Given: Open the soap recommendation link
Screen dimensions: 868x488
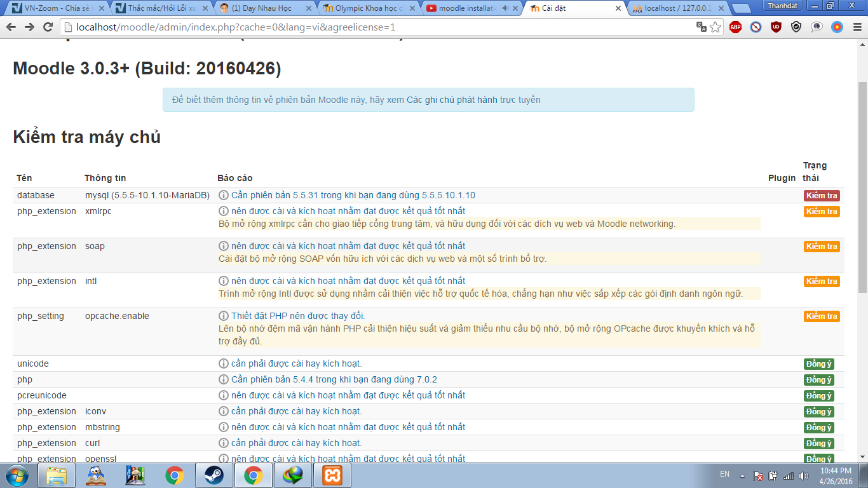Looking at the screenshot, I should (x=348, y=246).
